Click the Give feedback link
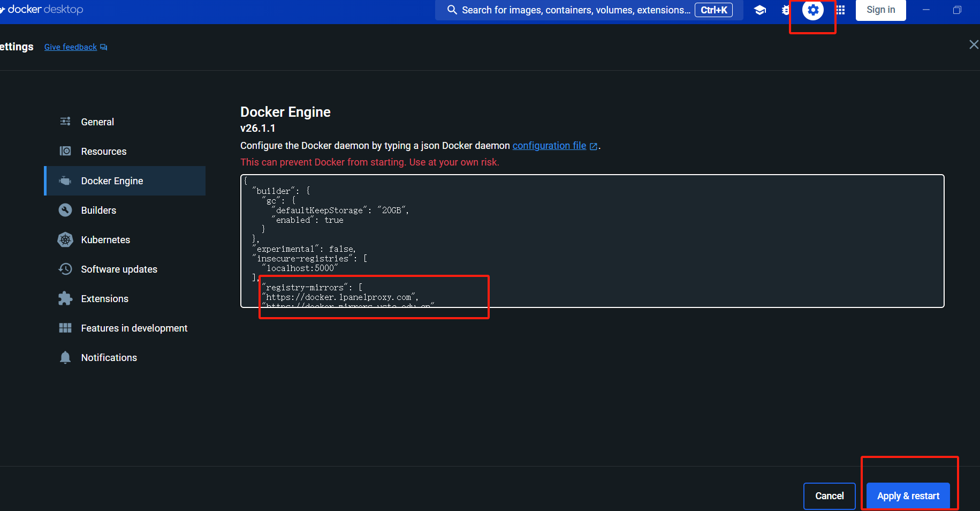 pos(71,47)
